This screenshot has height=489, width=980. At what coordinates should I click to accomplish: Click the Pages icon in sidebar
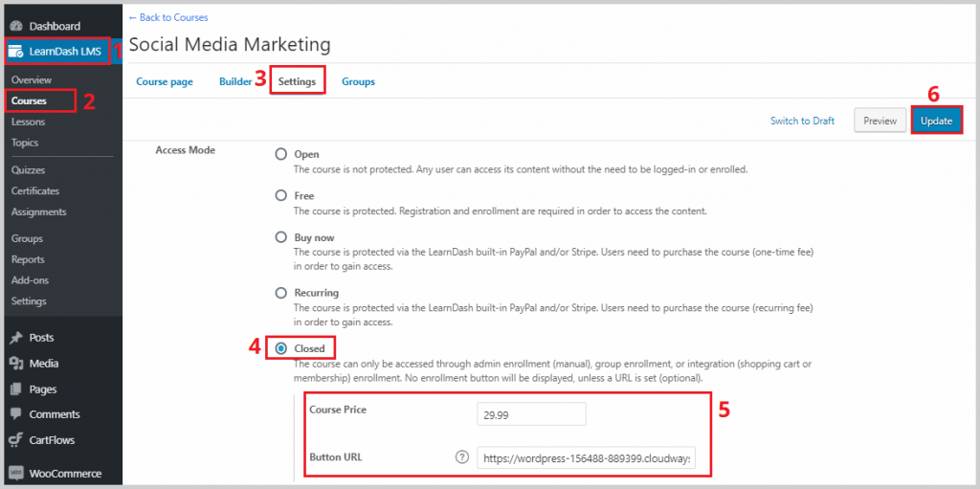pyautogui.click(x=17, y=389)
